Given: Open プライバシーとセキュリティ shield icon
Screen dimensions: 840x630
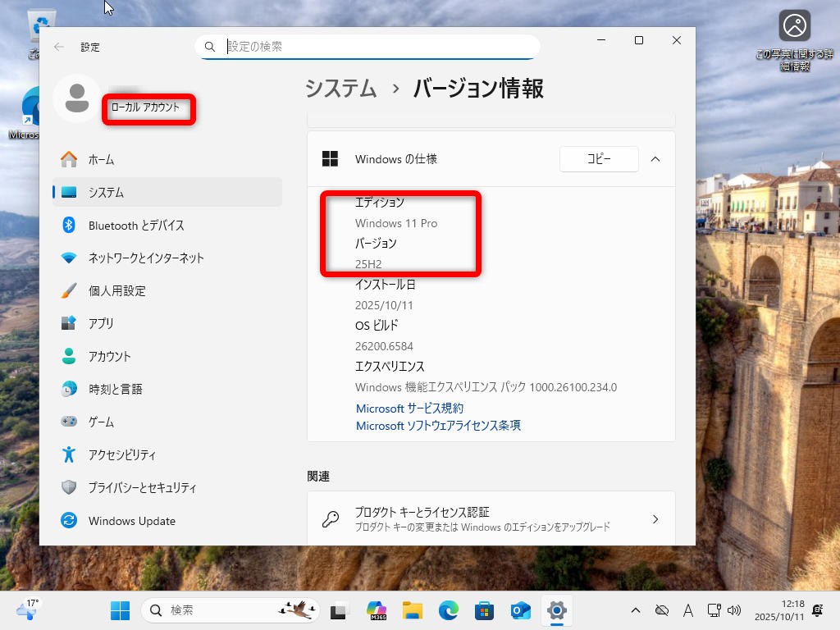Looking at the screenshot, I should coord(70,487).
